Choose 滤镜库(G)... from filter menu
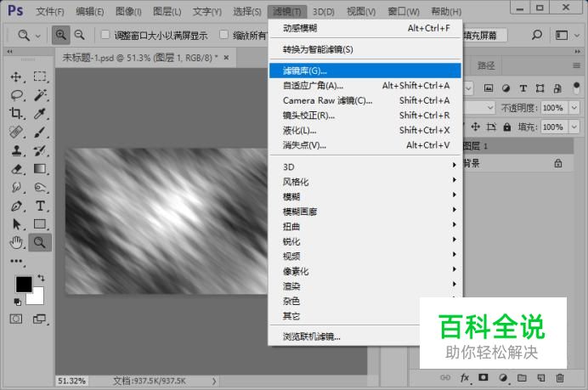Screen dimensions: 588x390 tap(365, 71)
